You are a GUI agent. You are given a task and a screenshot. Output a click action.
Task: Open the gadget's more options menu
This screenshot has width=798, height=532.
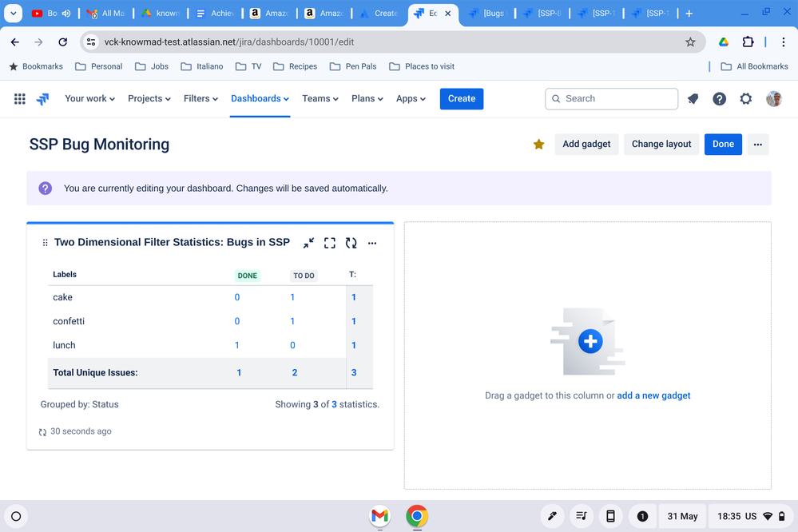[x=372, y=243]
